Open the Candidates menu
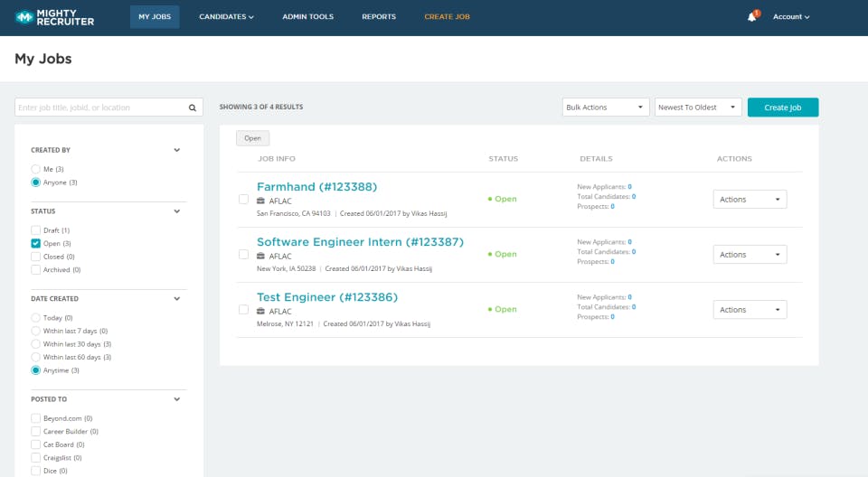The width and height of the screenshot is (868, 477). [x=226, y=17]
